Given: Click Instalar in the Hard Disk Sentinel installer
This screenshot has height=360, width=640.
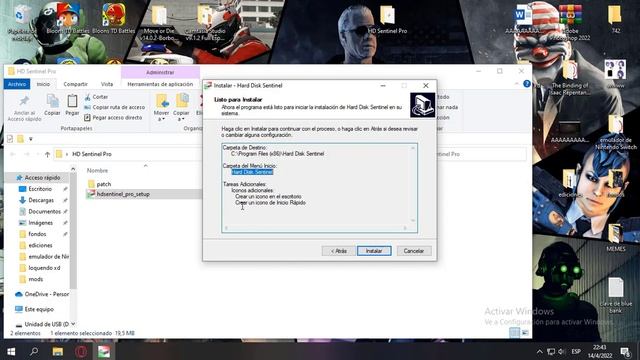Looking at the screenshot, I should pyautogui.click(x=374, y=251).
